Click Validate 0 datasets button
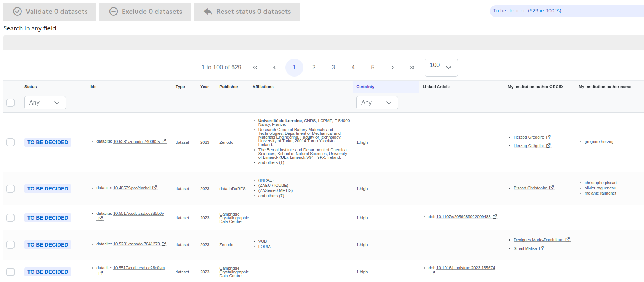Image resolution: width=644 pixels, height=282 pixels. pyautogui.click(x=50, y=12)
